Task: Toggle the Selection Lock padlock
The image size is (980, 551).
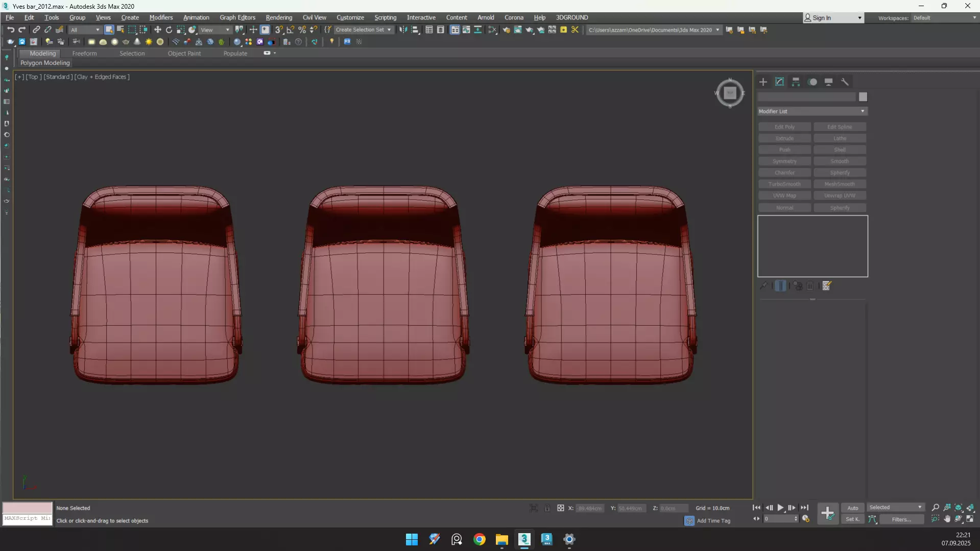Action: click(x=547, y=508)
